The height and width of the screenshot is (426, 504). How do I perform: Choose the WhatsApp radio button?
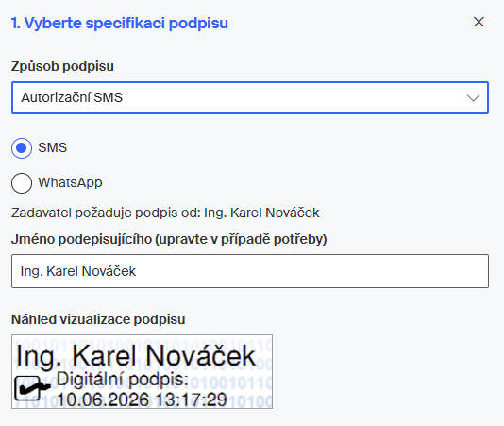pyautogui.click(x=22, y=183)
